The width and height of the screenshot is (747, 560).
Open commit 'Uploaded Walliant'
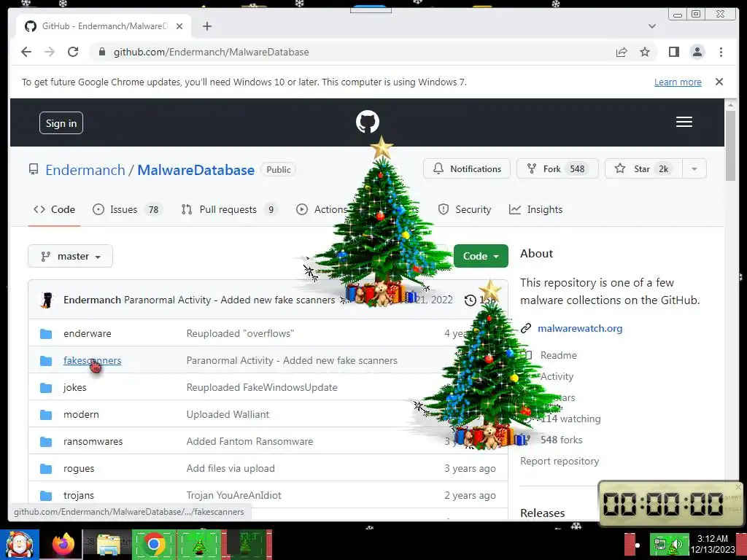[x=228, y=414]
